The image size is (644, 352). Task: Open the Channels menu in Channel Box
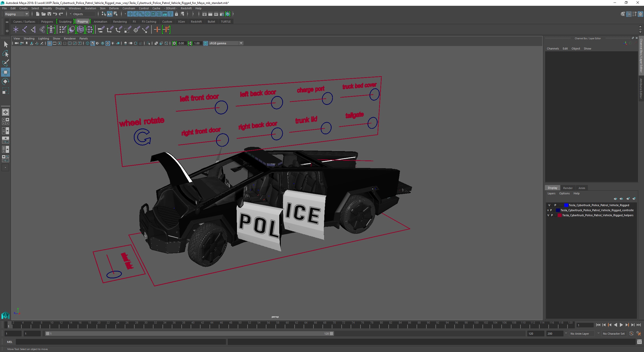[553, 49]
